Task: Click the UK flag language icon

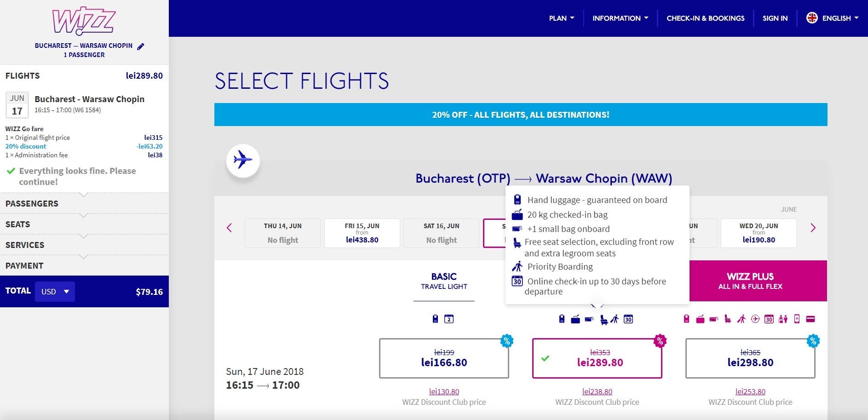Action: tap(812, 18)
